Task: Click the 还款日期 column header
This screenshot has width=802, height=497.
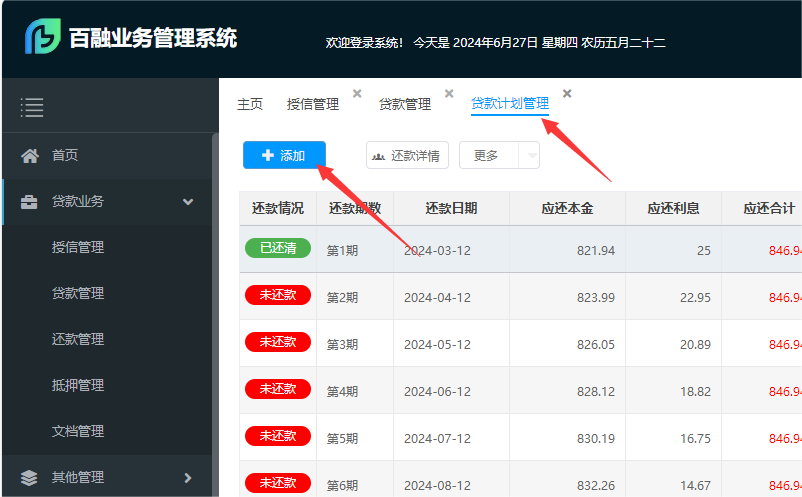Action: [451, 209]
